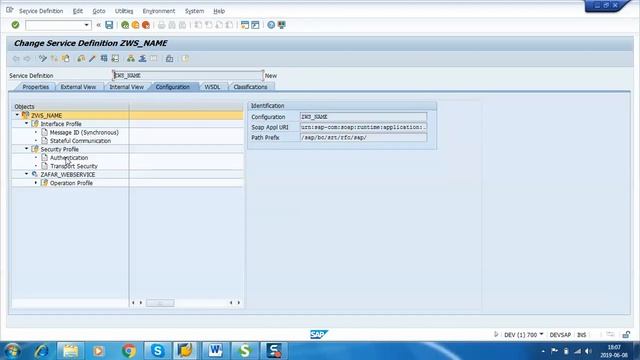Click the Soap Appl URI field
The width and height of the screenshot is (640, 360).
(363, 127)
